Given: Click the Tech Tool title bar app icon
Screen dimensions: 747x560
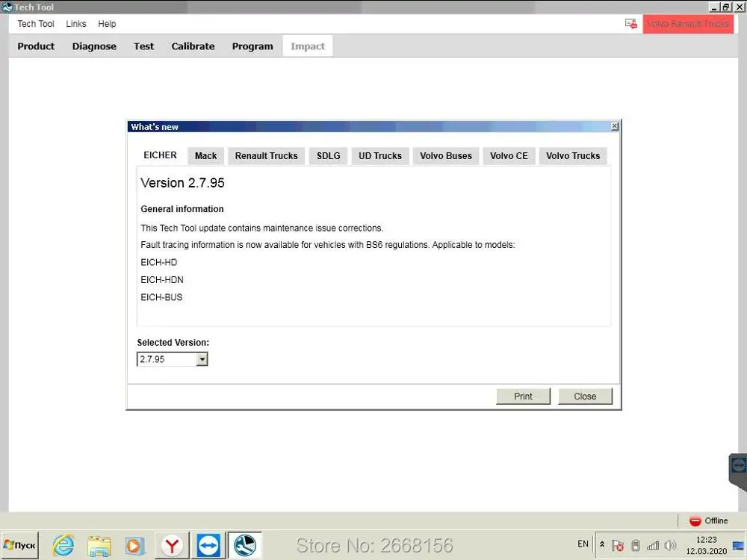Looking at the screenshot, I should tap(7, 7).
